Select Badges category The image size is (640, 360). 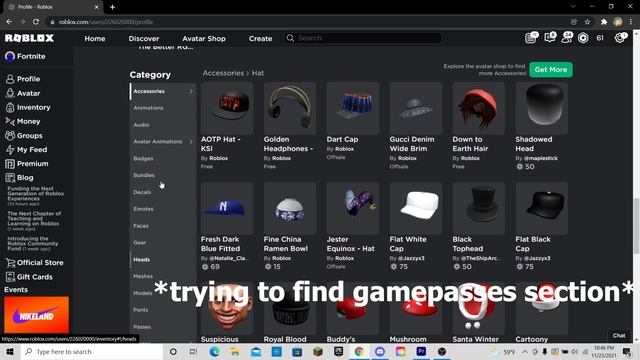point(143,158)
